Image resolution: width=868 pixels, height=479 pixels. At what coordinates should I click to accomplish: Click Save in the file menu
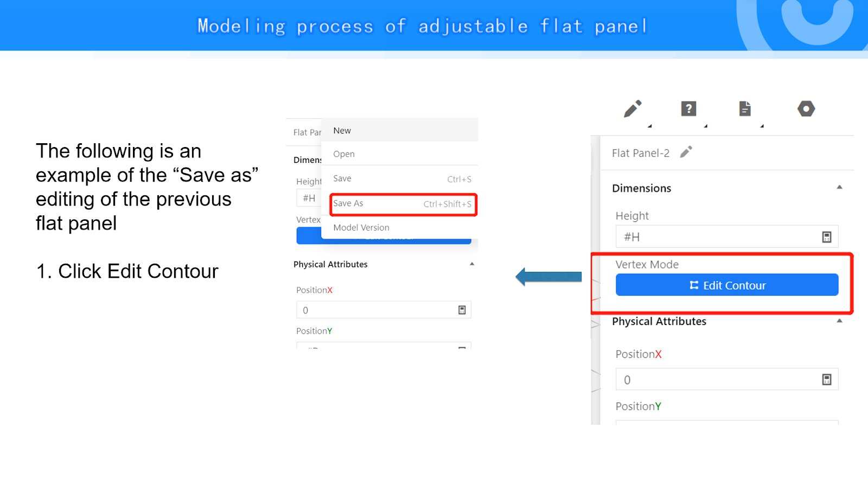click(342, 178)
